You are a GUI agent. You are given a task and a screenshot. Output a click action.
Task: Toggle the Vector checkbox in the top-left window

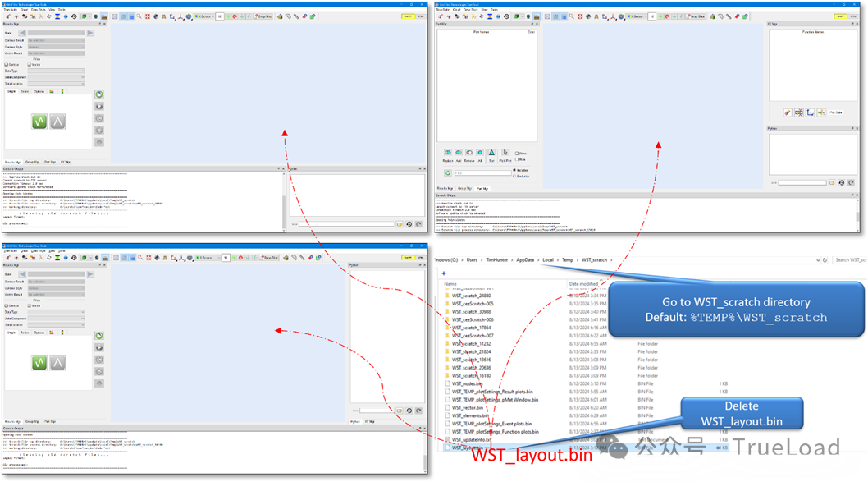[30, 65]
